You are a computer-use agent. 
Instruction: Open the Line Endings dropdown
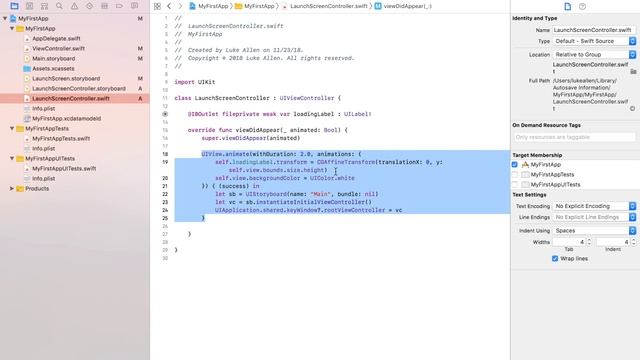click(x=594, y=217)
